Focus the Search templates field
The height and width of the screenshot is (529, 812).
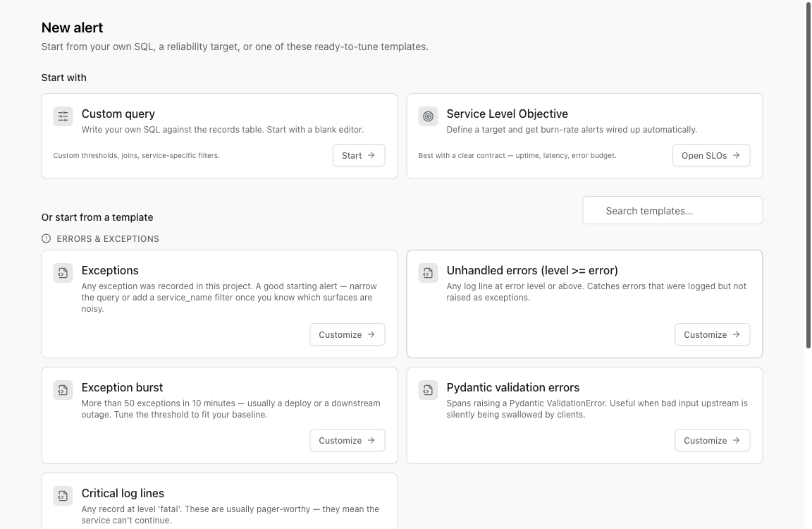(x=672, y=210)
